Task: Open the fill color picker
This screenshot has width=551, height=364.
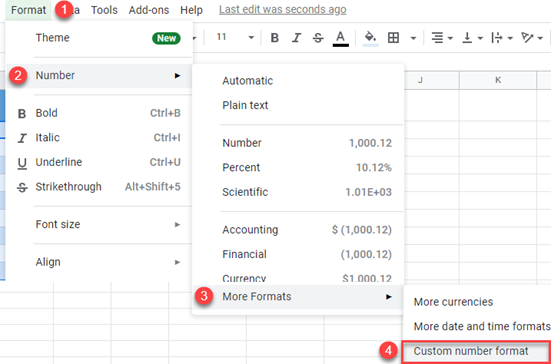Action: click(x=370, y=38)
